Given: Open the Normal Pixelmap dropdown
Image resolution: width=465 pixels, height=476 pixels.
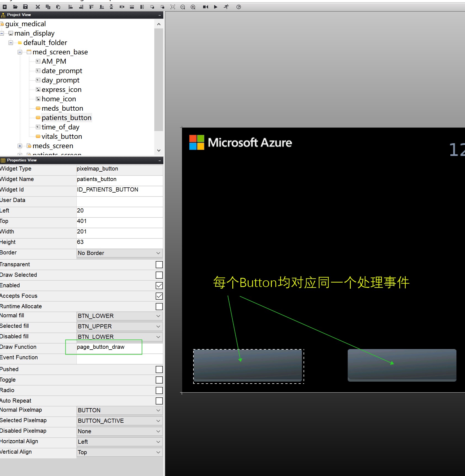Looking at the screenshot, I should coord(119,410).
